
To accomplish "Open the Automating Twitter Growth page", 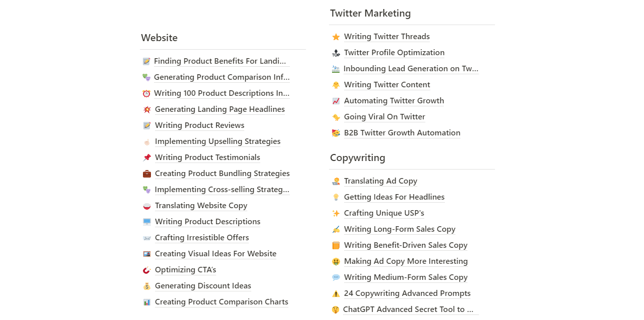I will [394, 101].
